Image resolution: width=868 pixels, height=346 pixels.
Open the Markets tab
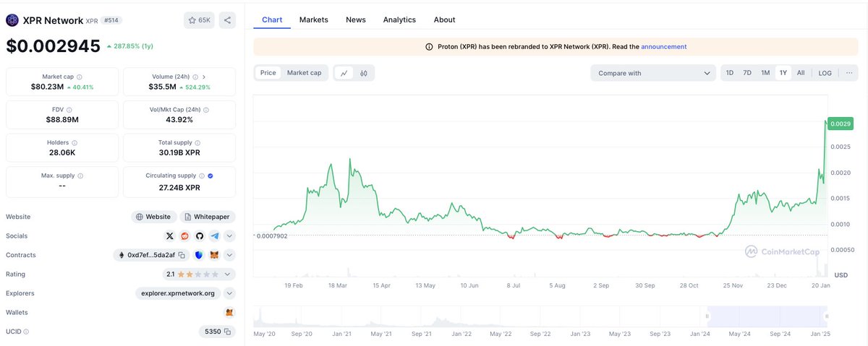[313, 20]
